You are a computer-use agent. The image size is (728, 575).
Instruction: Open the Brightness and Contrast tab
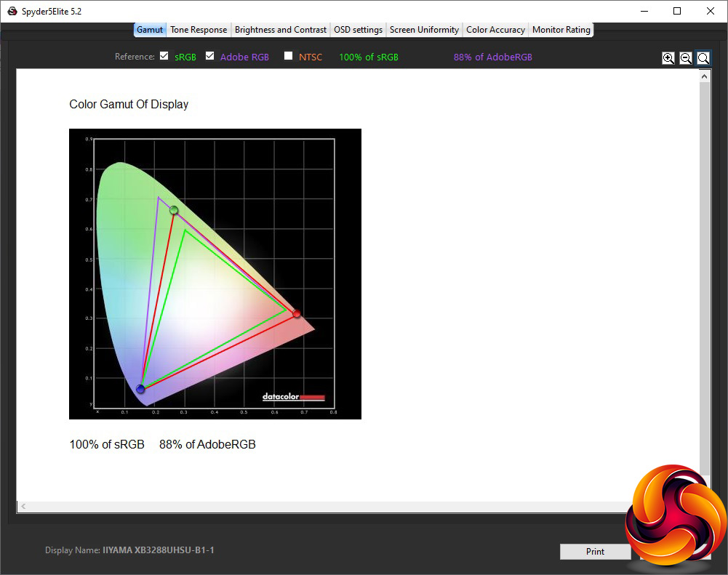click(280, 30)
